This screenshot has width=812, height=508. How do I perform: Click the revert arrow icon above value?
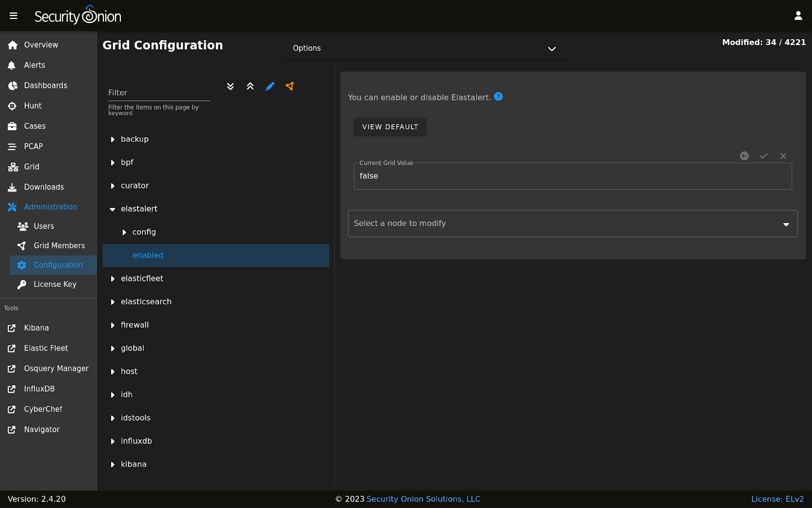pos(744,156)
